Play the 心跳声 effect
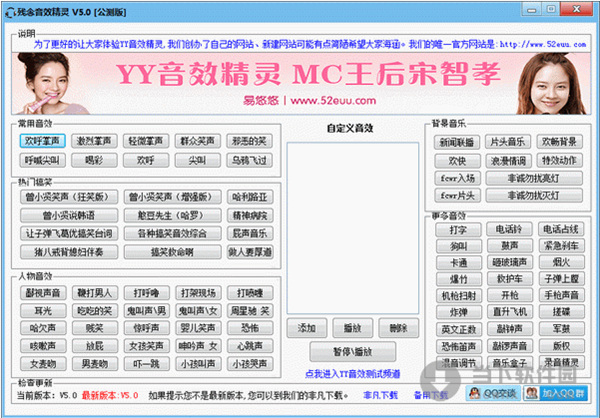The image size is (600, 418). 250,346
